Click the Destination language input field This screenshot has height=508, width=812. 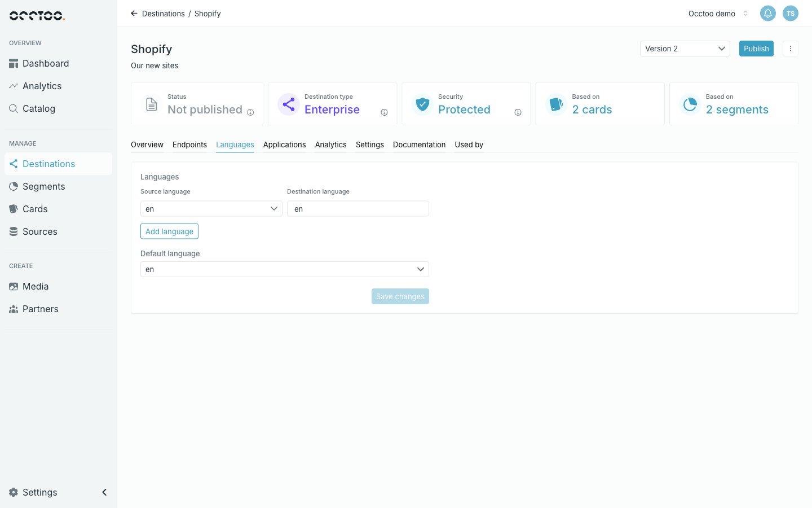(x=358, y=209)
